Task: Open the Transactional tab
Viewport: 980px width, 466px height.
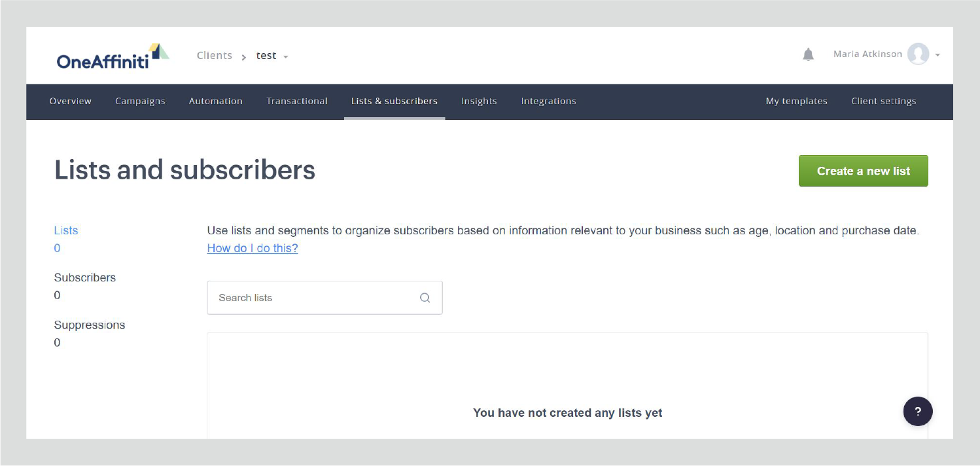Action: pos(297,101)
